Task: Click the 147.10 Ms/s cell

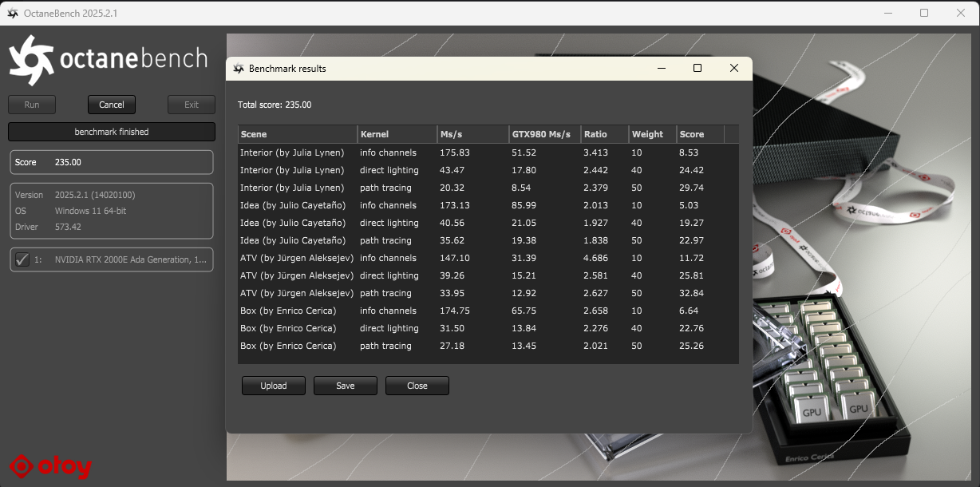Action: click(x=455, y=258)
